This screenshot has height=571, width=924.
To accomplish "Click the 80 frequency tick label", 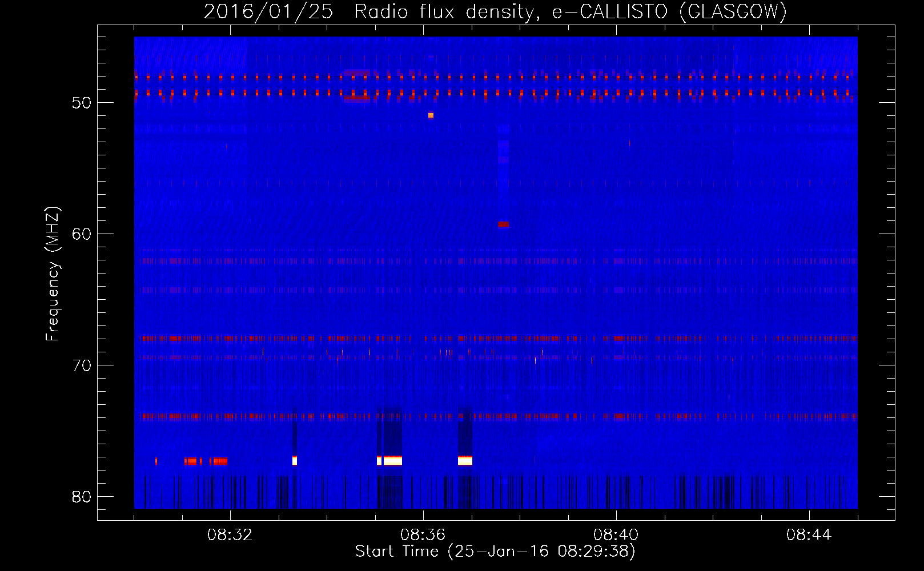I will click(x=82, y=497).
